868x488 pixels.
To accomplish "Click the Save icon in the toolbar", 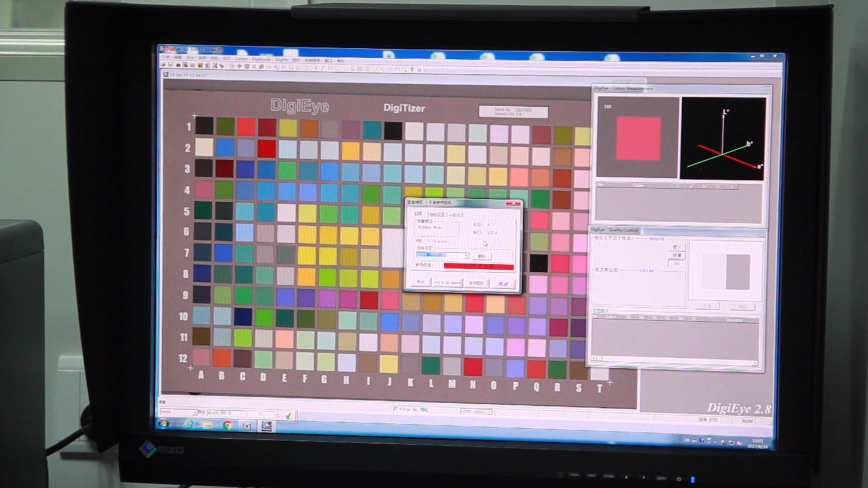I will (170, 67).
